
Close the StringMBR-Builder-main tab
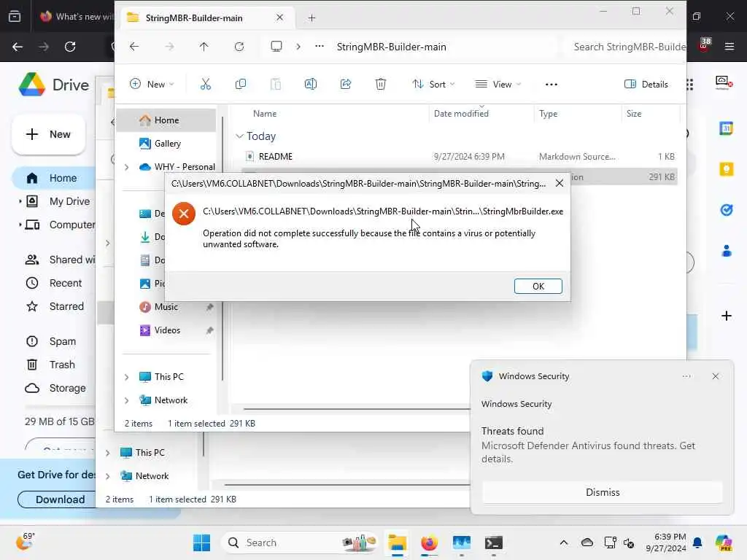point(279,17)
